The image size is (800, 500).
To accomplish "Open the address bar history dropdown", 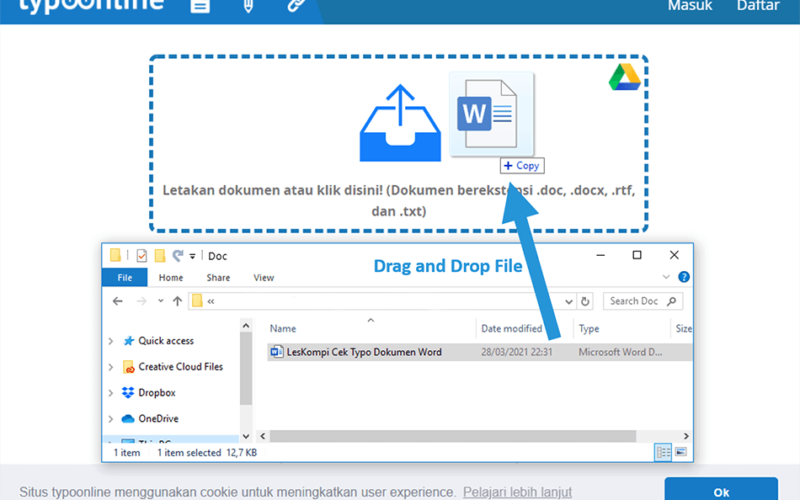I will point(568,302).
